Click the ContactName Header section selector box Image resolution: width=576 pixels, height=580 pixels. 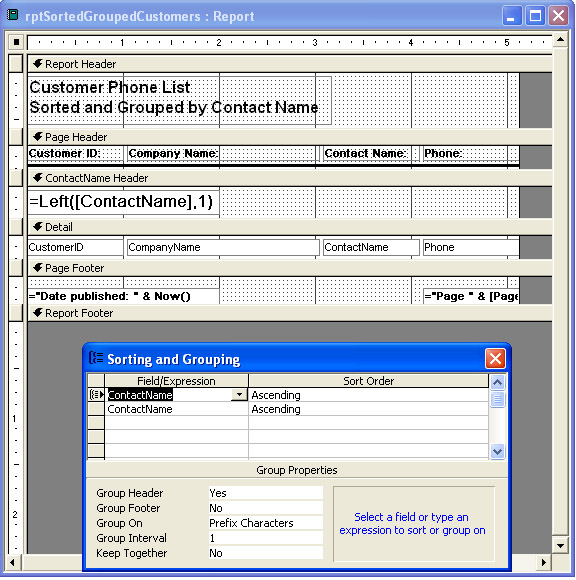[x=16, y=178]
